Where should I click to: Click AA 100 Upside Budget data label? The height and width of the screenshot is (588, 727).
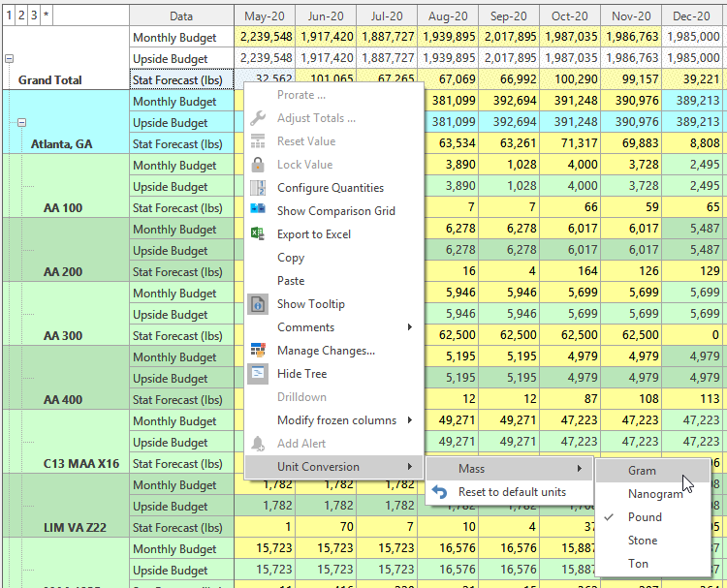(182, 187)
